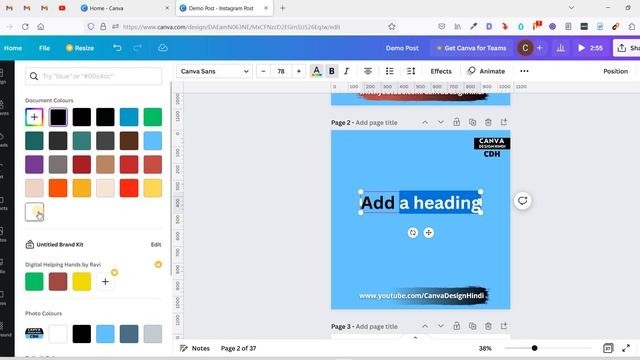Toggle italic formatting
This screenshot has width=640, height=360.
(x=347, y=71)
